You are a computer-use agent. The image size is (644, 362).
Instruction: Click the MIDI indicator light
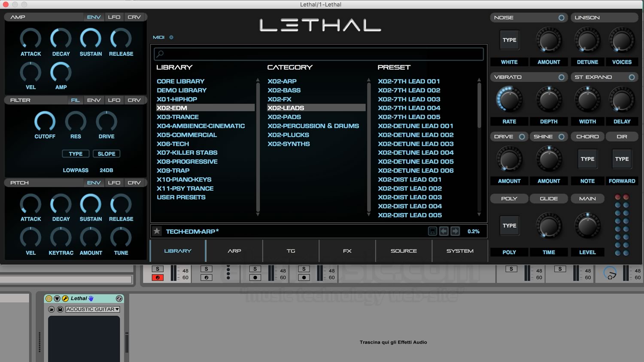point(171,37)
